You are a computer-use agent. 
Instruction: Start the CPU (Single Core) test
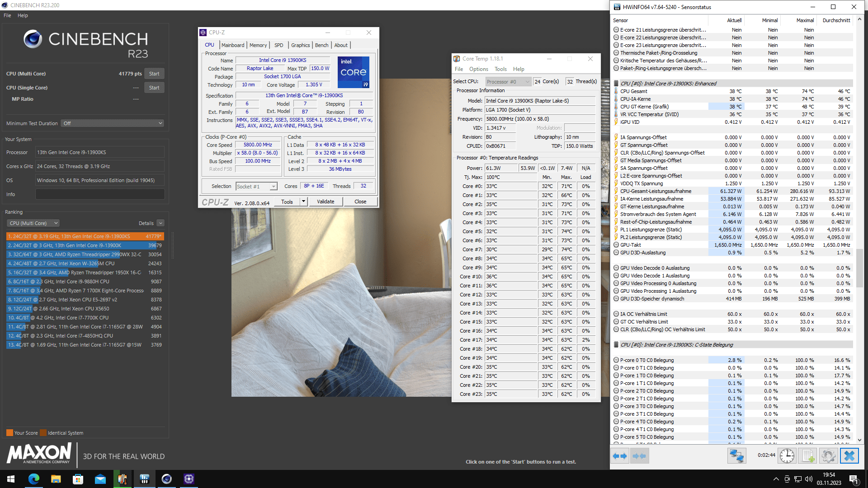pyautogui.click(x=154, y=88)
